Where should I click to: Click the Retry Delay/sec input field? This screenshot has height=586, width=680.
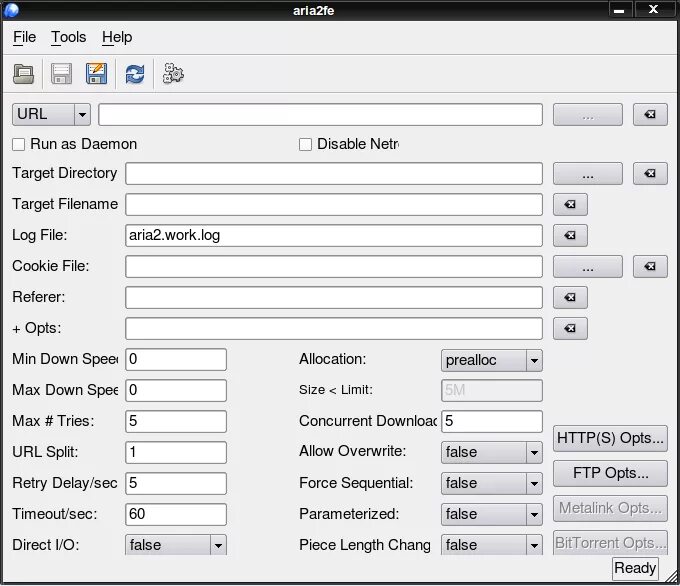click(176, 483)
